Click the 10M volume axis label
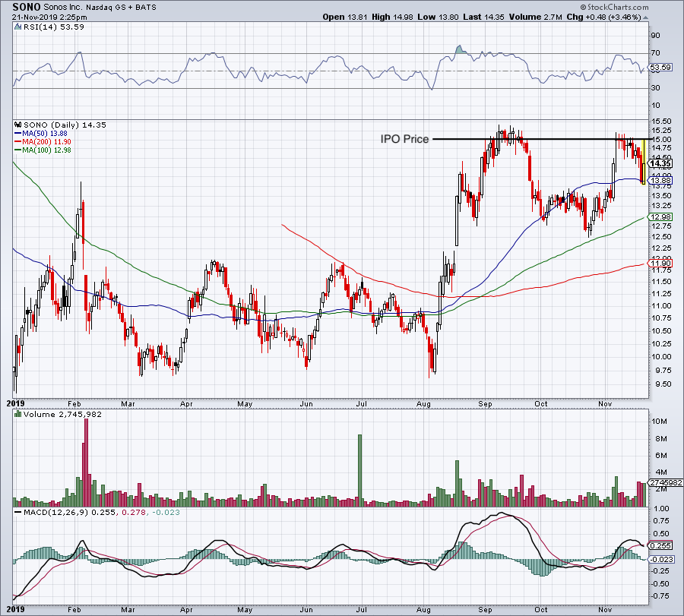 pyautogui.click(x=659, y=421)
